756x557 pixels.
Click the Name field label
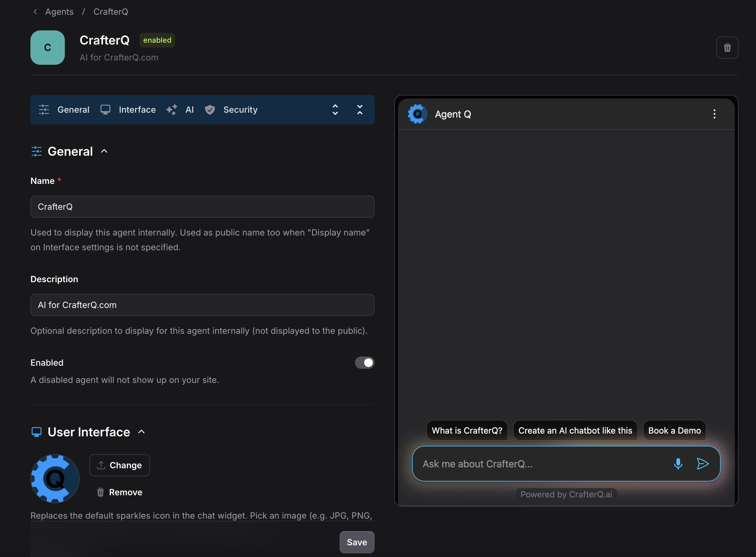tap(42, 181)
